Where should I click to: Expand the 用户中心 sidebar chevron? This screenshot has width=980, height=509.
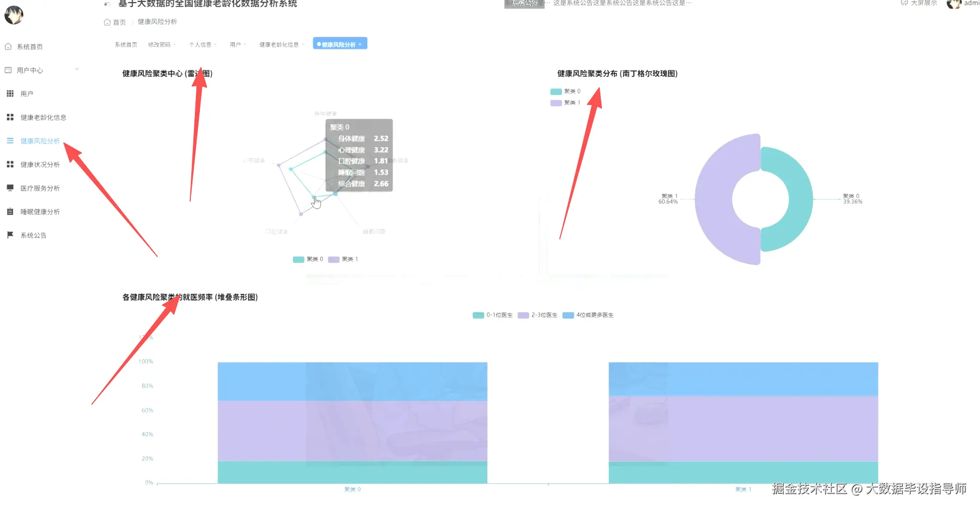point(77,69)
